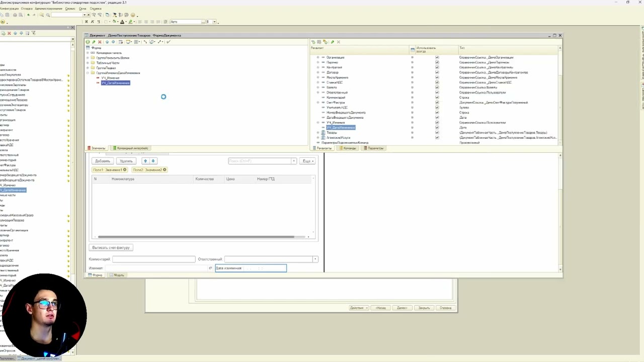Image resolution: width=644 pixels, height=362 pixels.
Task: Switch to the Параметры tab
Action: point(374,148)
